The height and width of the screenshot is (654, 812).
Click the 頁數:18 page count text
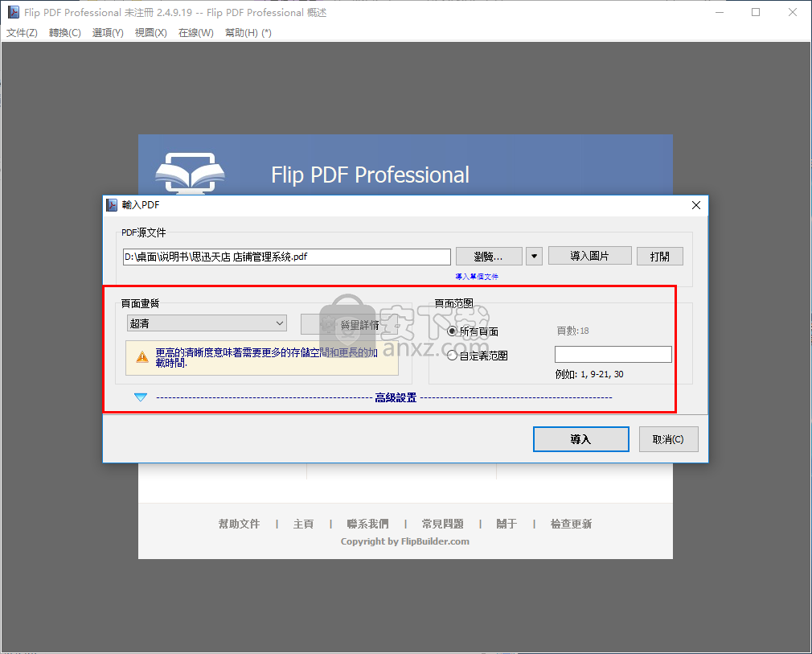click(x=572, y=331)
